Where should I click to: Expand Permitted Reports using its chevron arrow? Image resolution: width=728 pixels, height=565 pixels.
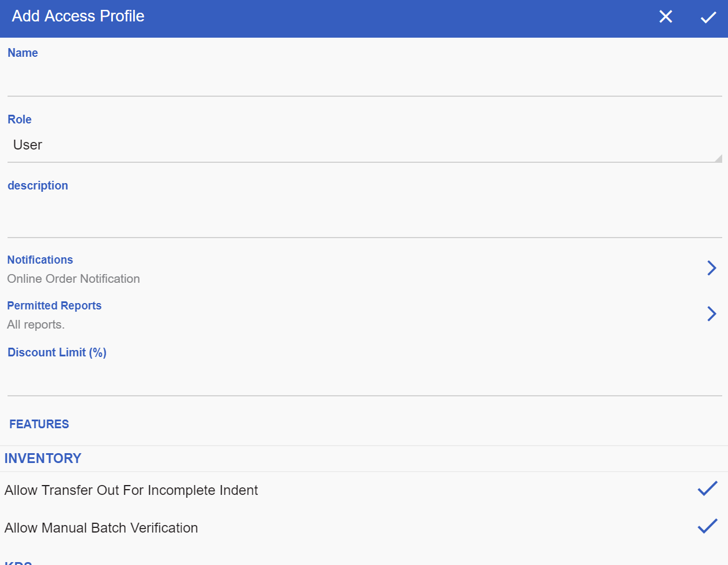point(712,314)
